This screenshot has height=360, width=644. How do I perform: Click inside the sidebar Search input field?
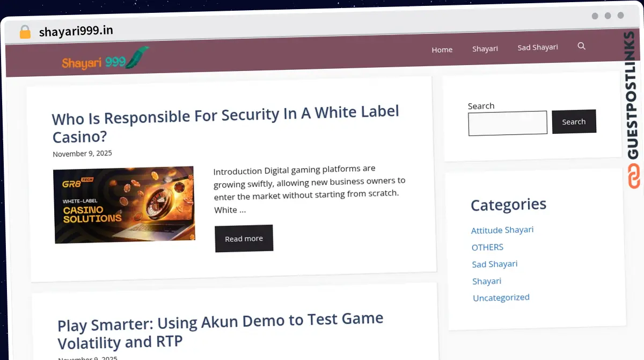(x=507, y=123)
